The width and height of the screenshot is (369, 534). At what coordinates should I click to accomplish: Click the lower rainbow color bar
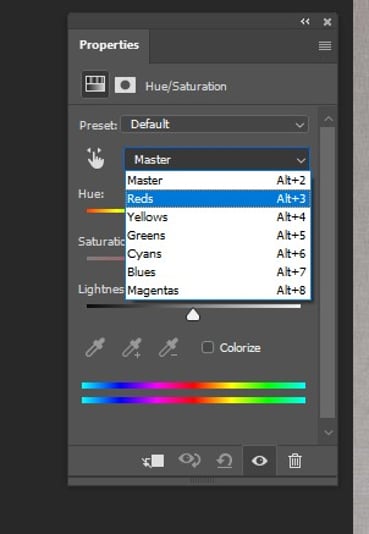click(x=193, y=400)
